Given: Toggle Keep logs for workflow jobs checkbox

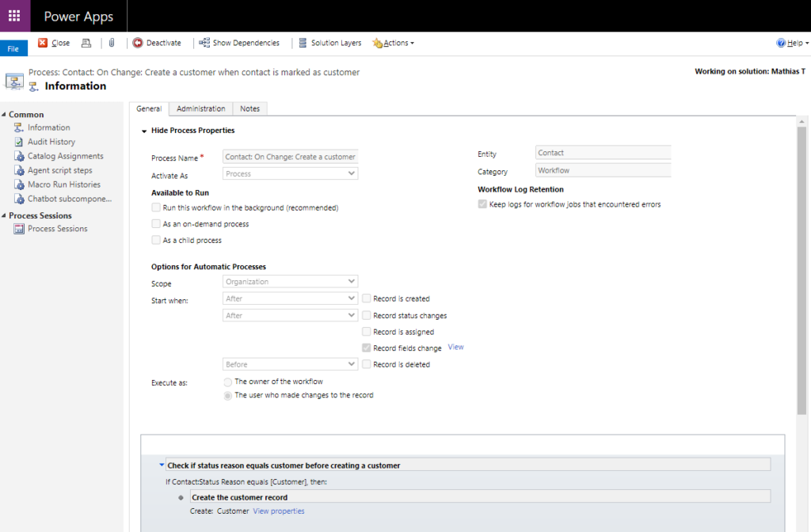Looking at the screenshot, I should (482, 204).
